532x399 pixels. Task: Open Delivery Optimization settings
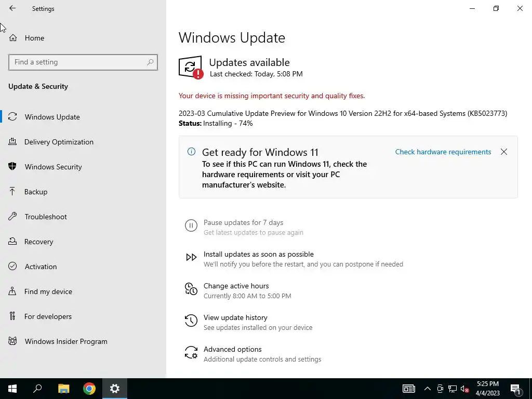[83, 142]
